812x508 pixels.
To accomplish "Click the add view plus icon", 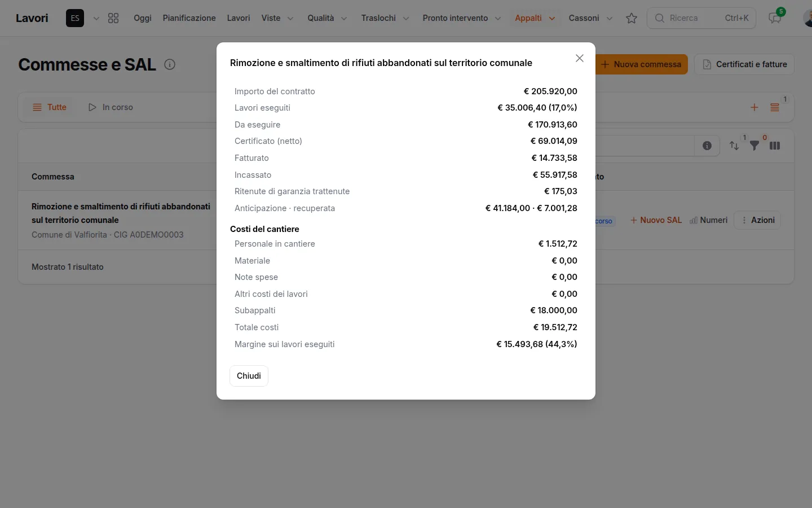I will point(754,107).
